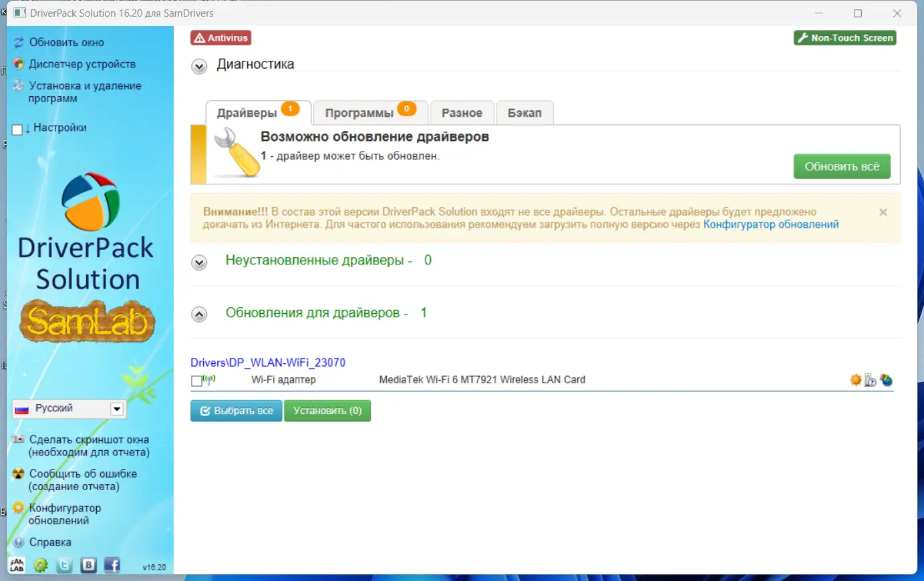This screenshot has height=581, width=924.
Task: Collapse the Диагностика section chevron
Action: pyautogui.click(x=199, y=67)
